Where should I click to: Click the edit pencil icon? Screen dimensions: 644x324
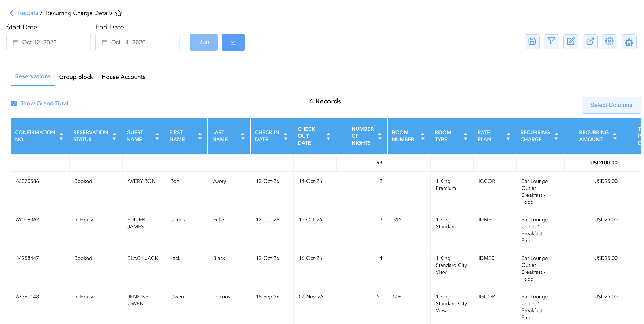(x=571, y=42)
